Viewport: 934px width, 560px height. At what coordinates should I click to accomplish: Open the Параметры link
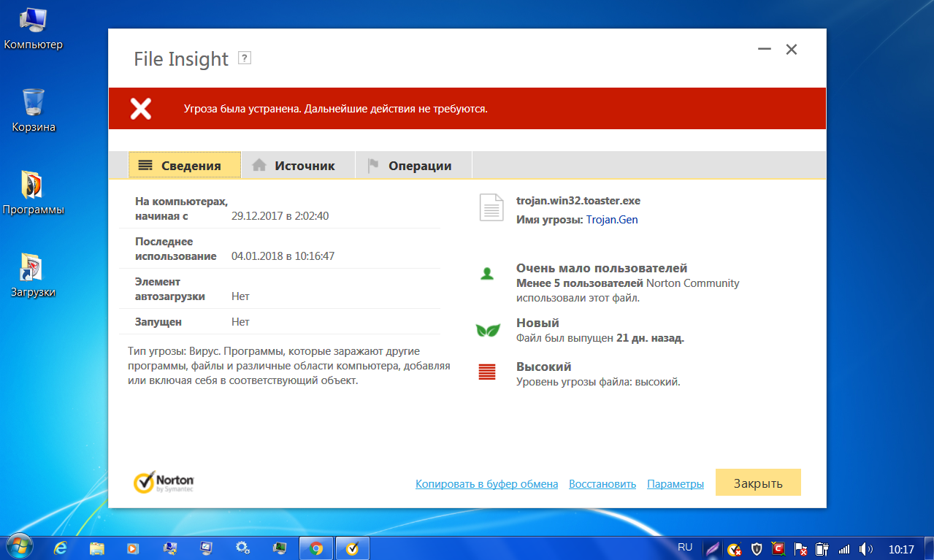click(675, 483)
